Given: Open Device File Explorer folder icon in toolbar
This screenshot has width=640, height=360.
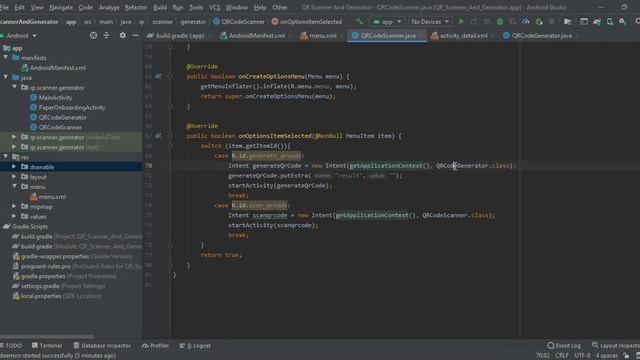Looking at the screenshot, I should 567,22.
